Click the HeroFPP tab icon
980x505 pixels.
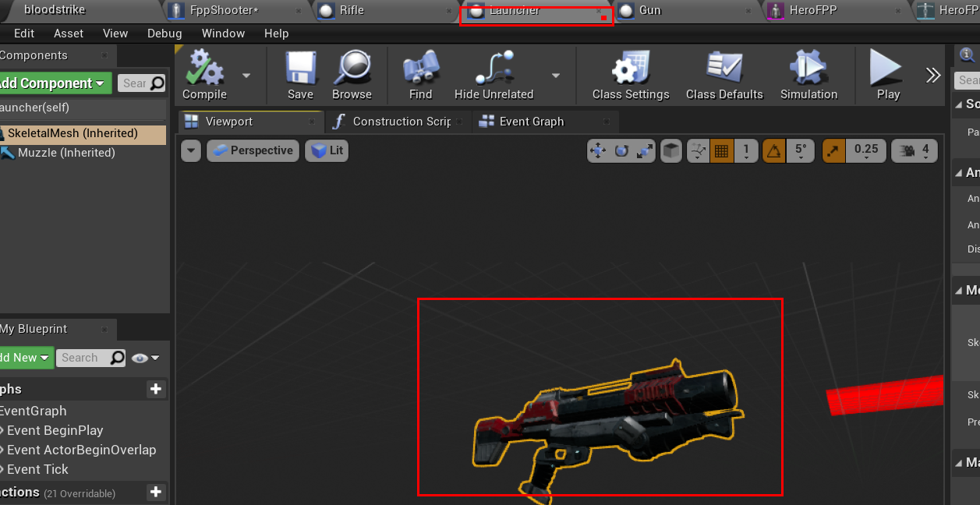775,11
